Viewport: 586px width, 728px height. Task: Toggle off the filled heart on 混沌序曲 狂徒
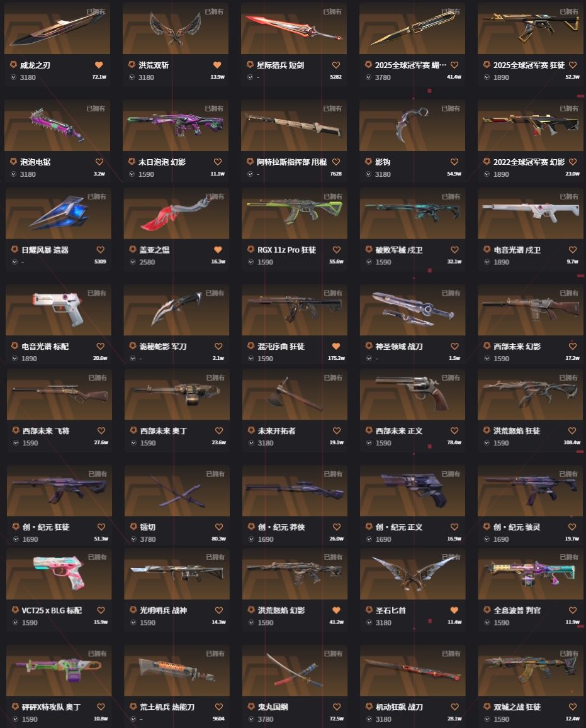coord(336,346)
